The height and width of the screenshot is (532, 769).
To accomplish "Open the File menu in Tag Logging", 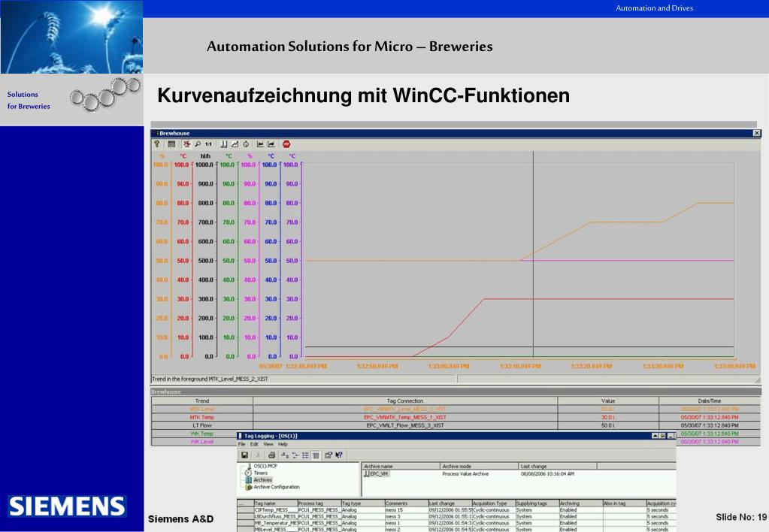I will [x=242, y=444].
